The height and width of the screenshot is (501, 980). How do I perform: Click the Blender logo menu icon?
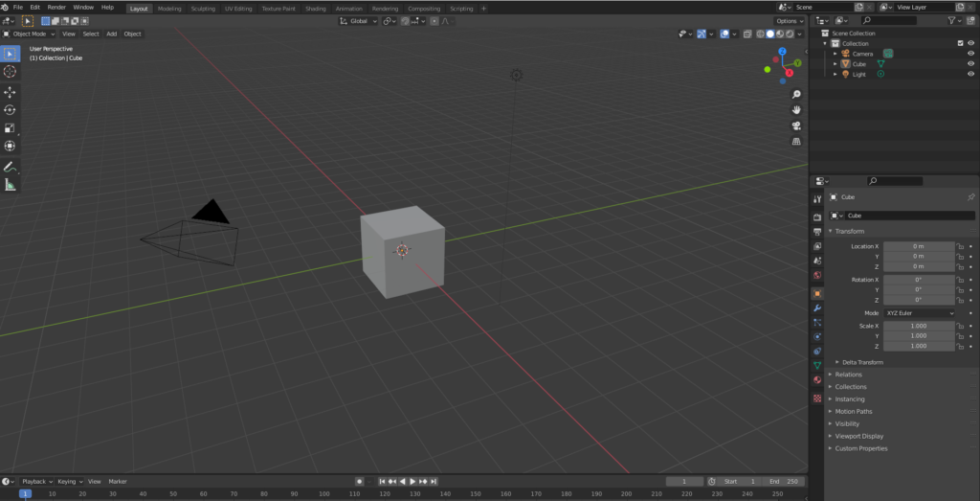pos(5,8)
